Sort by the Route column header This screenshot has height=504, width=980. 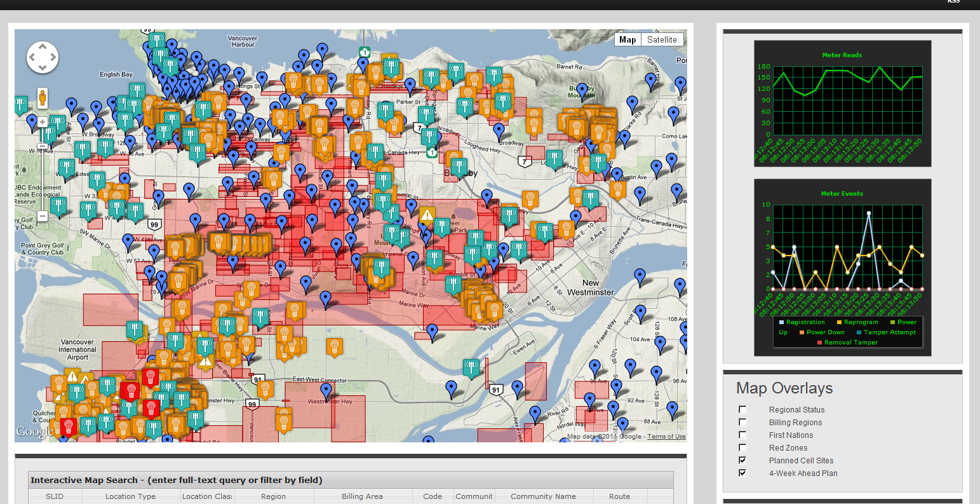[x=620, y=496]
